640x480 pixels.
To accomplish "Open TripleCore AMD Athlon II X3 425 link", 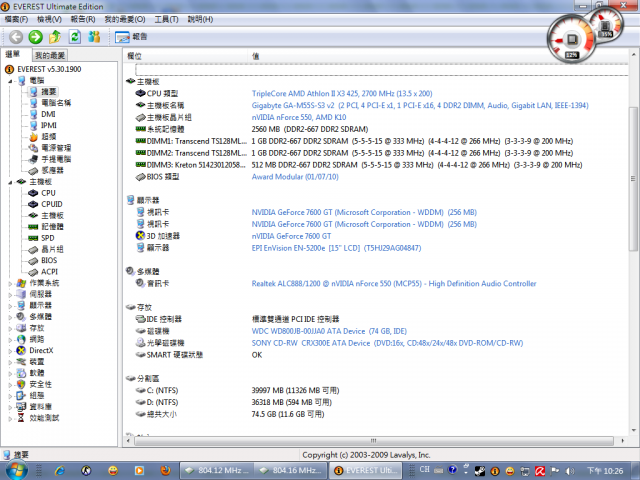I will [x=342, y=94].
